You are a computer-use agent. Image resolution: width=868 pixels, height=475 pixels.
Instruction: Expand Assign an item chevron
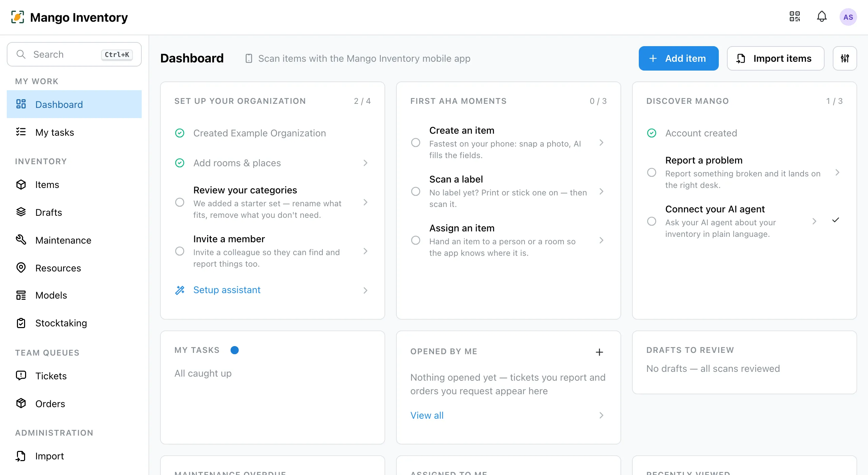[x=601, y=240]
